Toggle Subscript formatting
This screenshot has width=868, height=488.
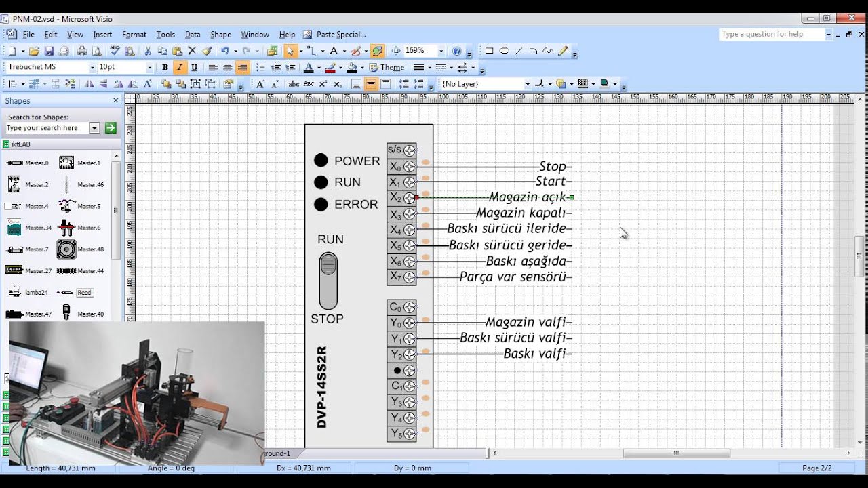[x=338, y=84]
